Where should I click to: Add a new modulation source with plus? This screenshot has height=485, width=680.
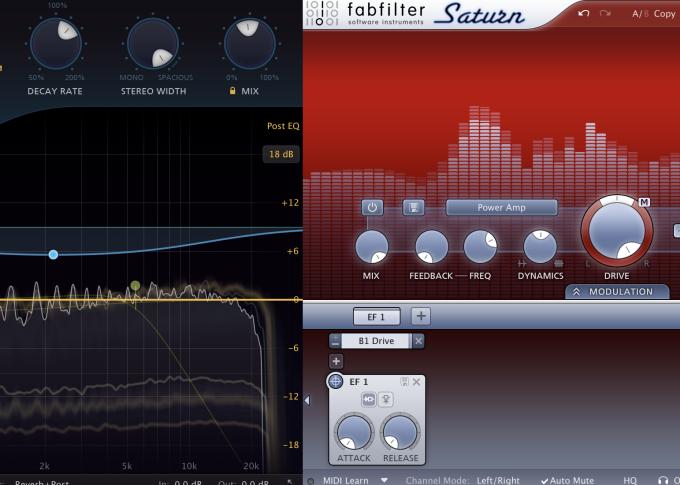421,316
